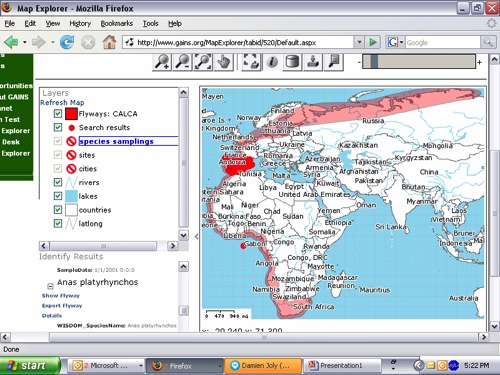Toggle the rivers layer checkbox
The image size is (500, 375).
coord(58,182)
